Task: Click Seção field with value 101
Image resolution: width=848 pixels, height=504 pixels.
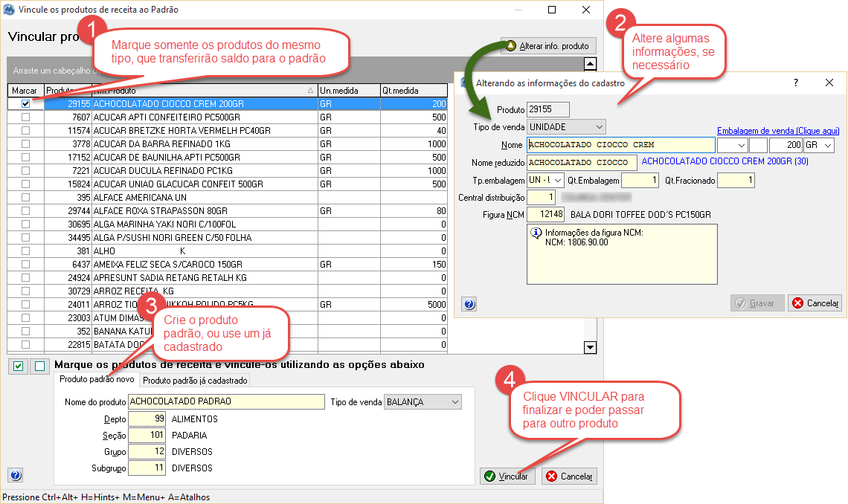Action: pos(147,435)
